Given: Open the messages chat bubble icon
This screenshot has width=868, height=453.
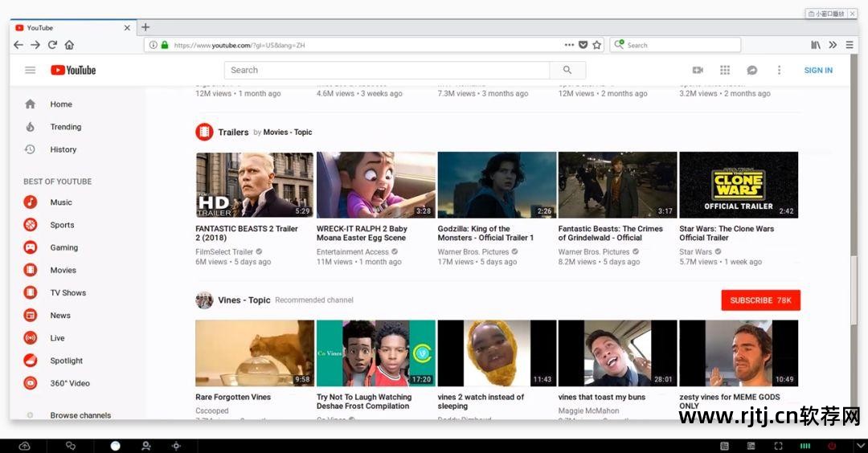Looking at the screenshot, I should coord(751,70).
